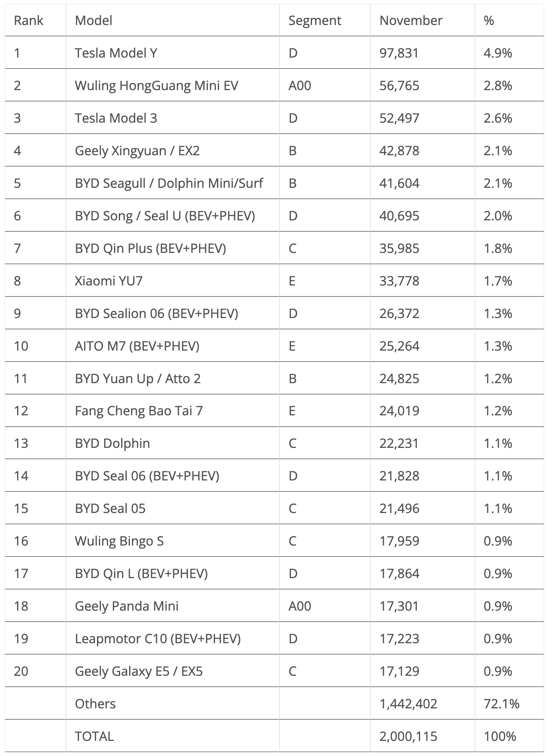Screen dimensions: 550x756
Task: Click the Rank column header
Action: point(28,21)
